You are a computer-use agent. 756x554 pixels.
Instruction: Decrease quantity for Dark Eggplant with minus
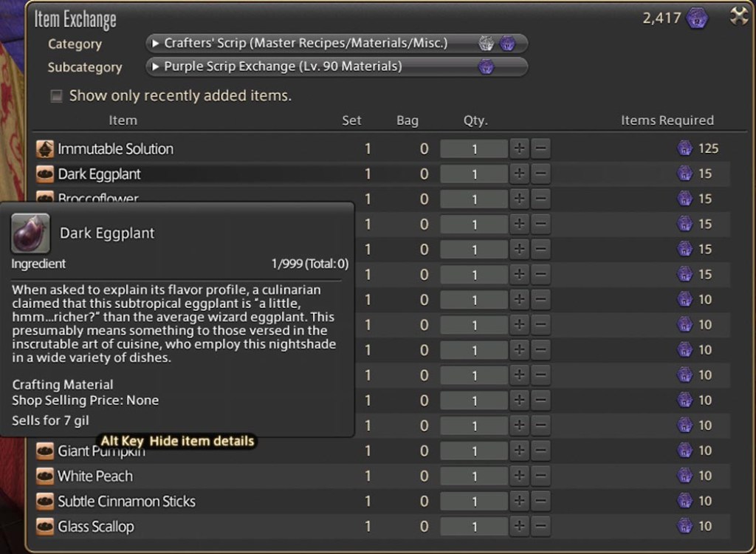tap(540, 174)
